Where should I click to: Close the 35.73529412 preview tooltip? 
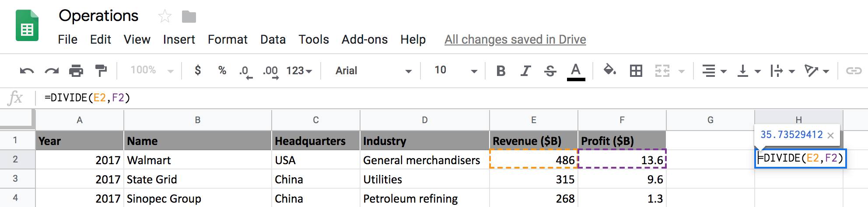pyautogui.click(x=830, y=135)
